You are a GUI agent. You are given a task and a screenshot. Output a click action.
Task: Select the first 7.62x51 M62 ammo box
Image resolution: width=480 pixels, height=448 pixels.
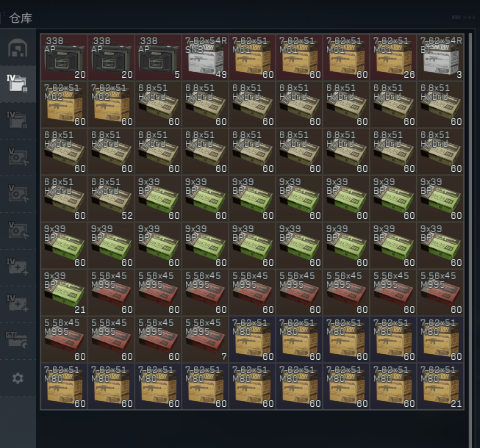[64, 104]
